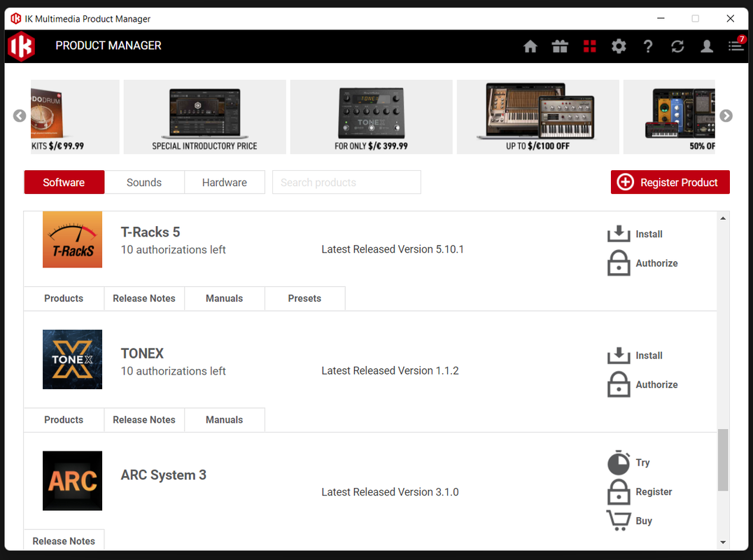753x560 pixels.
Task: Click Authorize text for TONEX
Action: coord(656,385)
